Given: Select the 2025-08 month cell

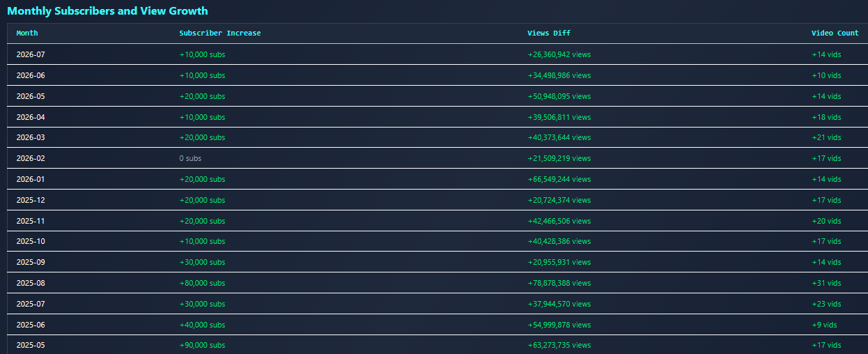Looking at the screenshot, I should 31,283.
